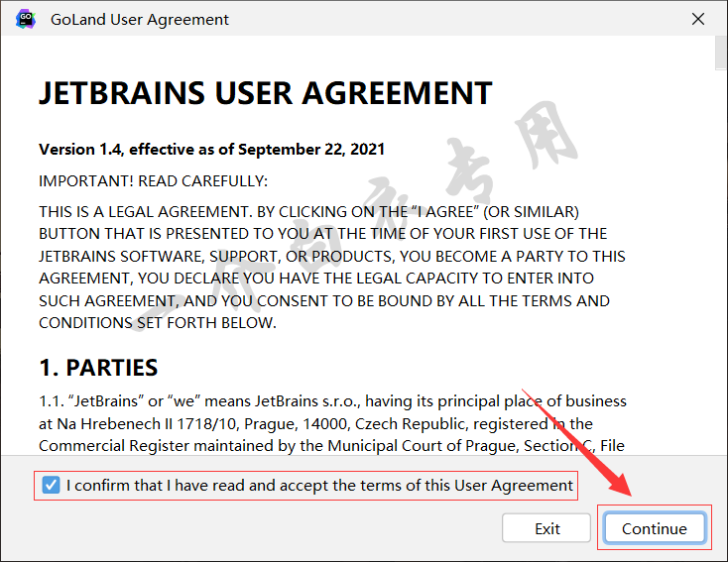This screenshot has height=562, width=728.
Task: Close the GoLand User Agreement dialog
Action: [x=698, y=19]
